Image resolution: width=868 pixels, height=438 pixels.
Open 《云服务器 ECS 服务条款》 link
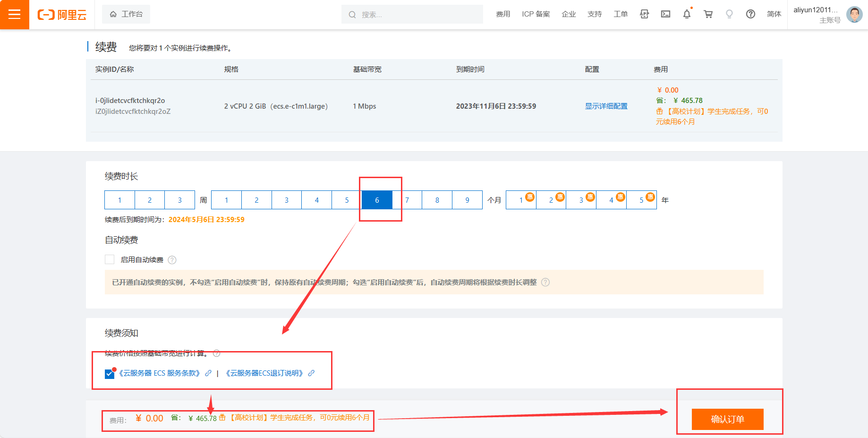tap(160, 373)
